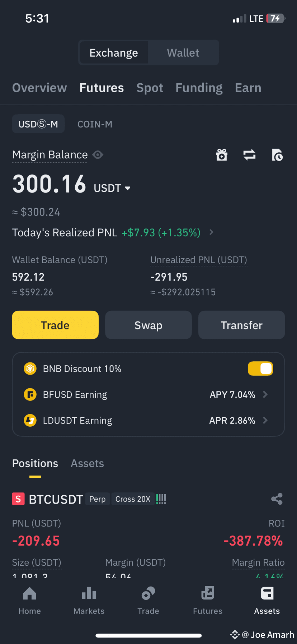The height and width of the screenshot is (644, 297).
Task: Hide margin balance with eye icon
Action: (98, 155)
